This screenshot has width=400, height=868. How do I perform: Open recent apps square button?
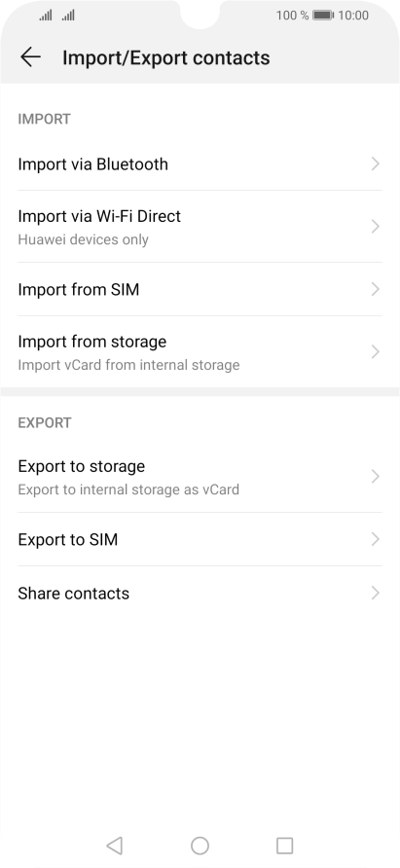click(x=285, y=846)
